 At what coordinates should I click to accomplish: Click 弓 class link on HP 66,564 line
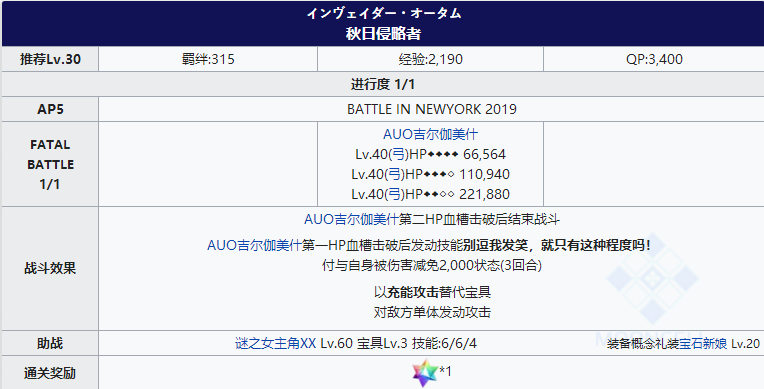pos(398,155)
